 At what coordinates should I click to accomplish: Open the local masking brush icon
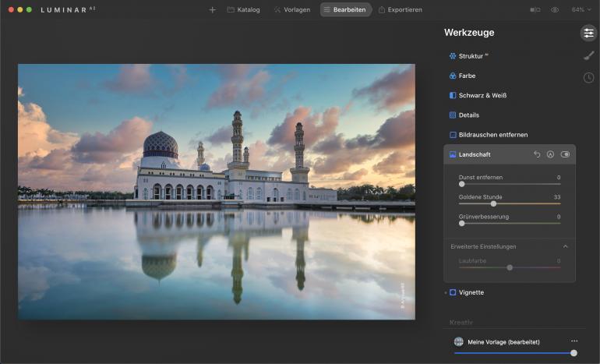[588, 56]
